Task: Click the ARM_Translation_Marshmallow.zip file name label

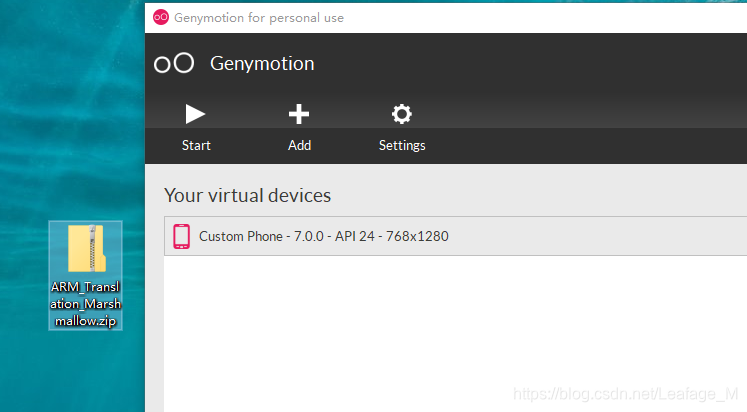Action: (x=86, y=304)
